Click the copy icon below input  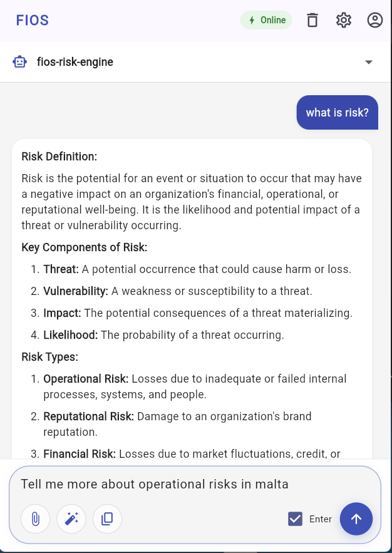coord(107,519)
